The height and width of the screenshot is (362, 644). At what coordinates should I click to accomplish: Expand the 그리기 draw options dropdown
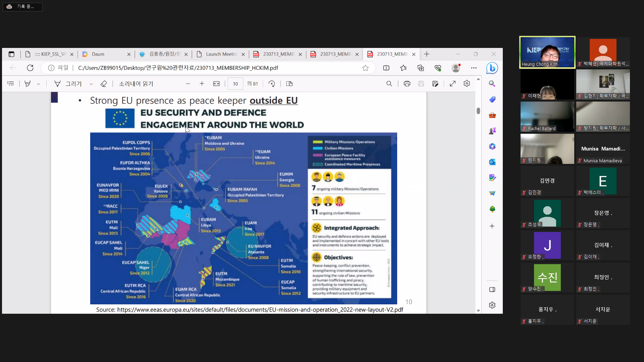tap(91, 84)
